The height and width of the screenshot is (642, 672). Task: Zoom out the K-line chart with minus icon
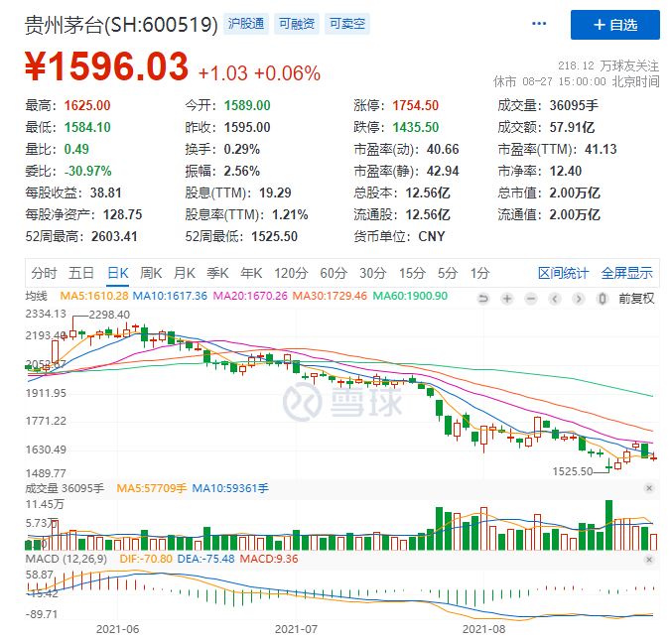coord(531,299)
